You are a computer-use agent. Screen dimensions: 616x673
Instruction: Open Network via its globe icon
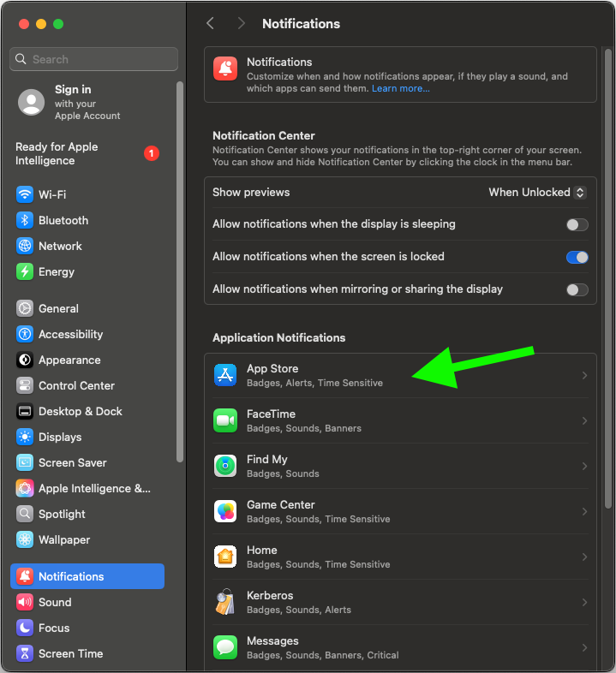tap(25, 246)
